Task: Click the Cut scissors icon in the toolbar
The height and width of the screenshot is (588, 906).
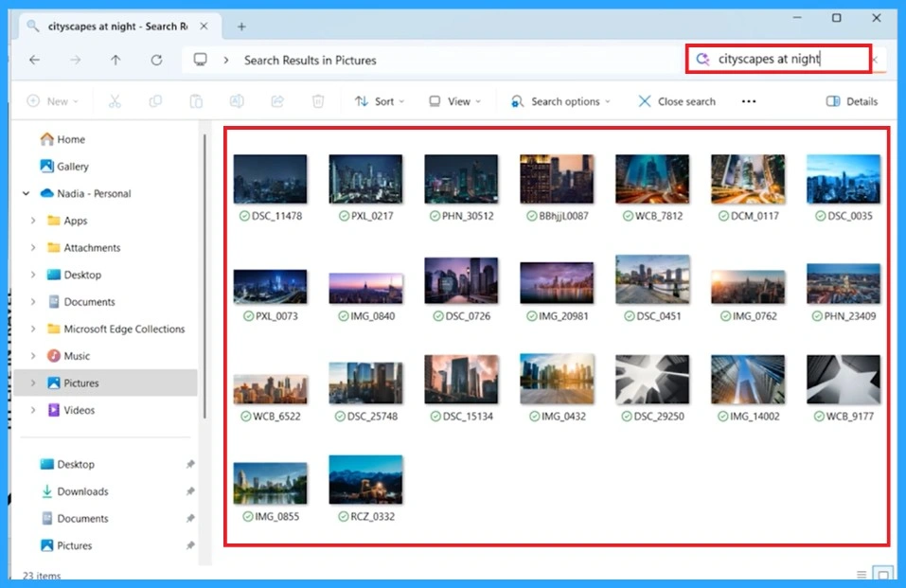Action: (x=115, y=100)
